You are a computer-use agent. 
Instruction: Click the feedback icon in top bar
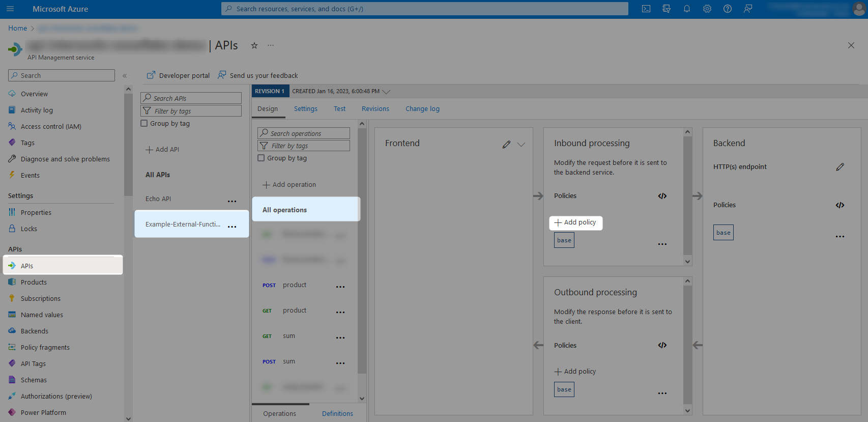click(748, 9)
